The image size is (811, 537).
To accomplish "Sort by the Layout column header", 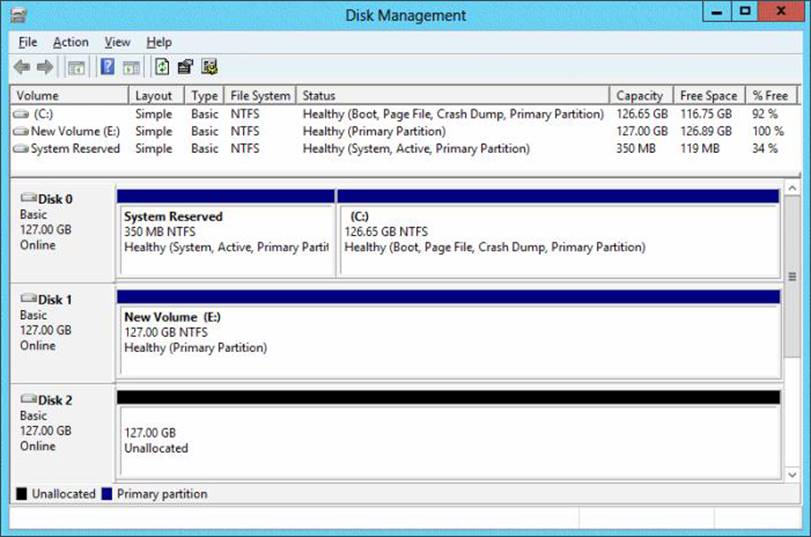I will click(x=157, y=96).
